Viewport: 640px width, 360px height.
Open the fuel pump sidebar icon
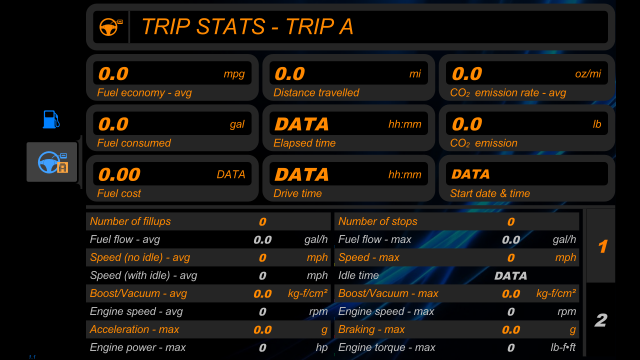tap(51, 119)
